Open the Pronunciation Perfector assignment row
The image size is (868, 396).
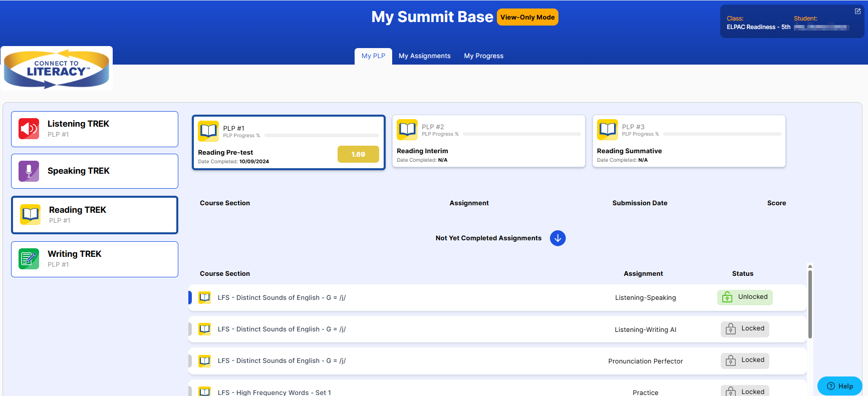pos(497,360)
